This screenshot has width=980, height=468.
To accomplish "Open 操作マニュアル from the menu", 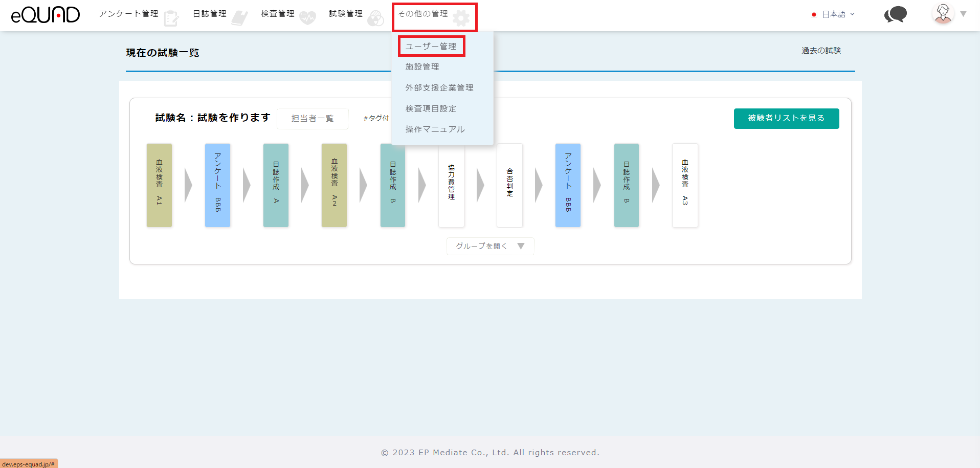I will point(435,129).
